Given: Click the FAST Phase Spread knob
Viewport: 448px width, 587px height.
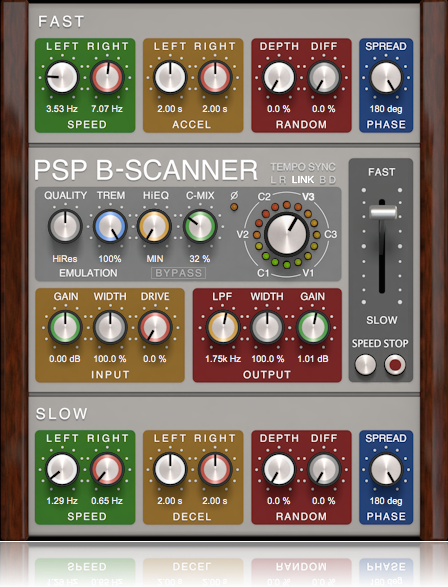Looking at the screenshot, I should (x=386, y=77).
